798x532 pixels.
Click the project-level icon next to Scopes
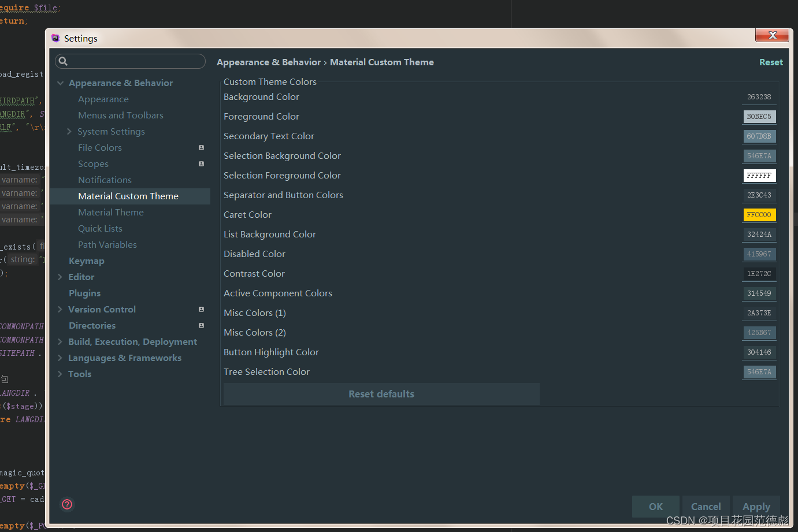click(201, 164)
